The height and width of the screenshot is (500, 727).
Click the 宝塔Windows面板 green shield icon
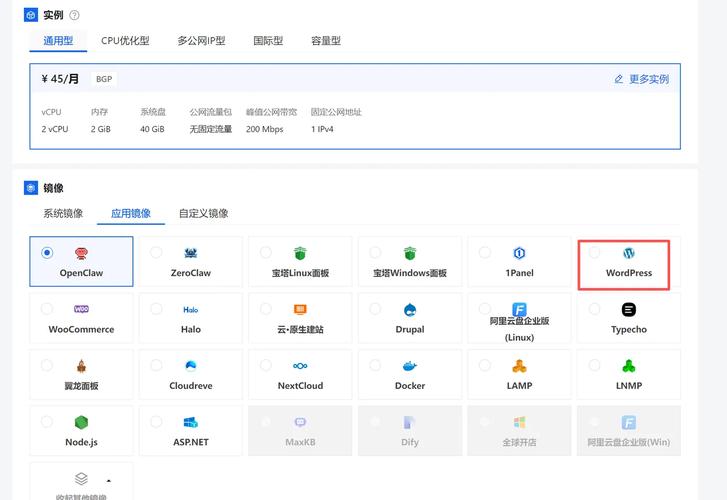tap(410, 253)
